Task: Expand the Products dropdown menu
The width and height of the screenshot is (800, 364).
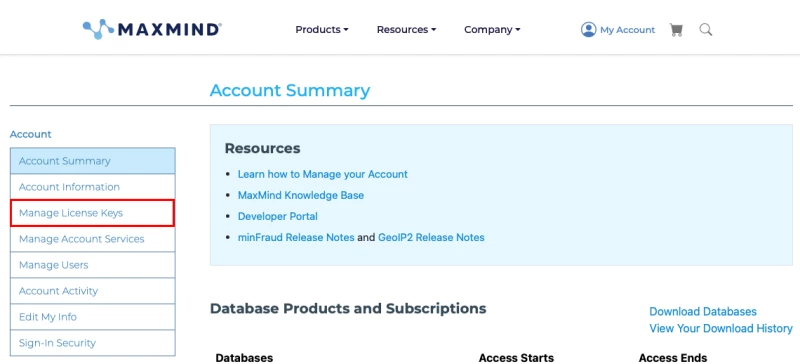Action: (322, 30)
